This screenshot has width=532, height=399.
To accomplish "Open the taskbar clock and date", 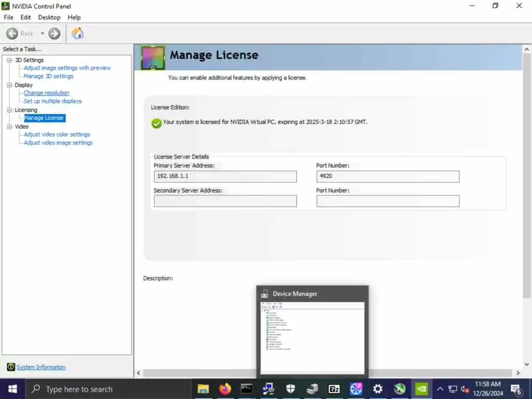I will click(488, 389).
